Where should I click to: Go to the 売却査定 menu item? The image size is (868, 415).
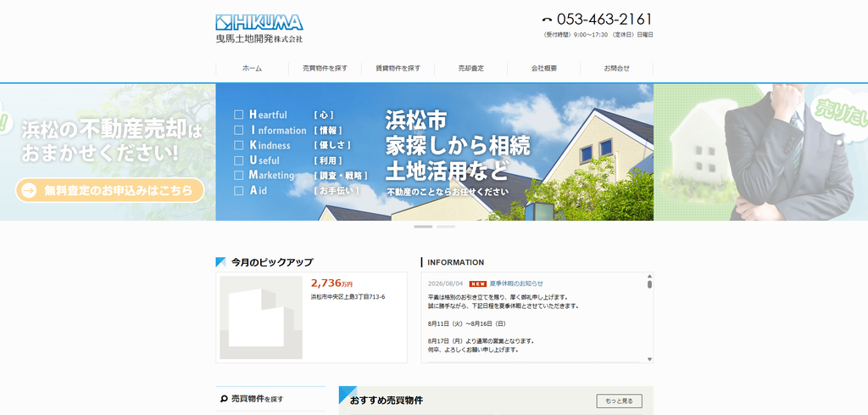click(470, 69)
